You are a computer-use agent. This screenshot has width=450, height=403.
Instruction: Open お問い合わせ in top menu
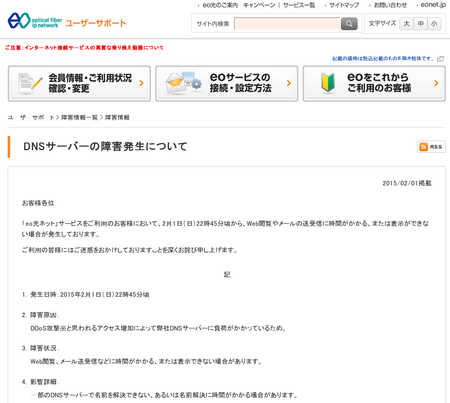click(x=390, y=5)
